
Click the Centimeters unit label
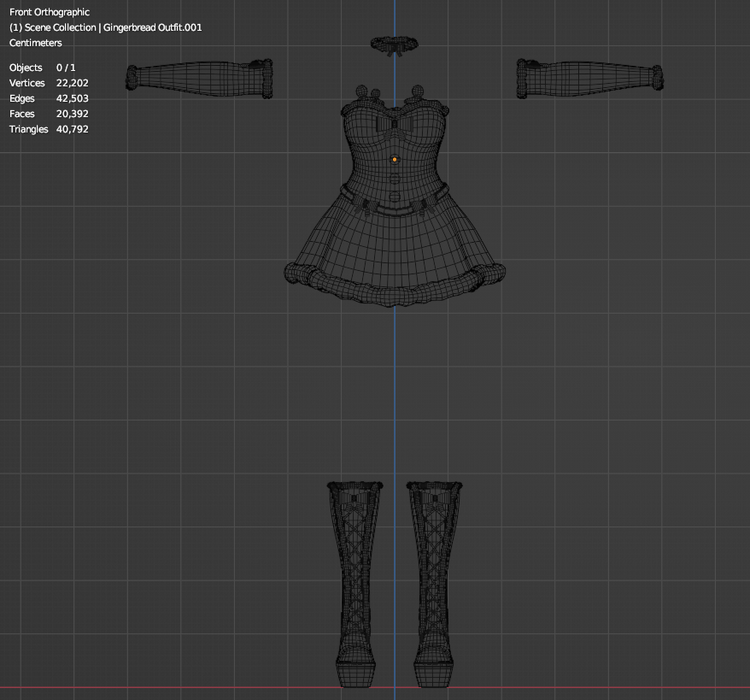point(36,43)
